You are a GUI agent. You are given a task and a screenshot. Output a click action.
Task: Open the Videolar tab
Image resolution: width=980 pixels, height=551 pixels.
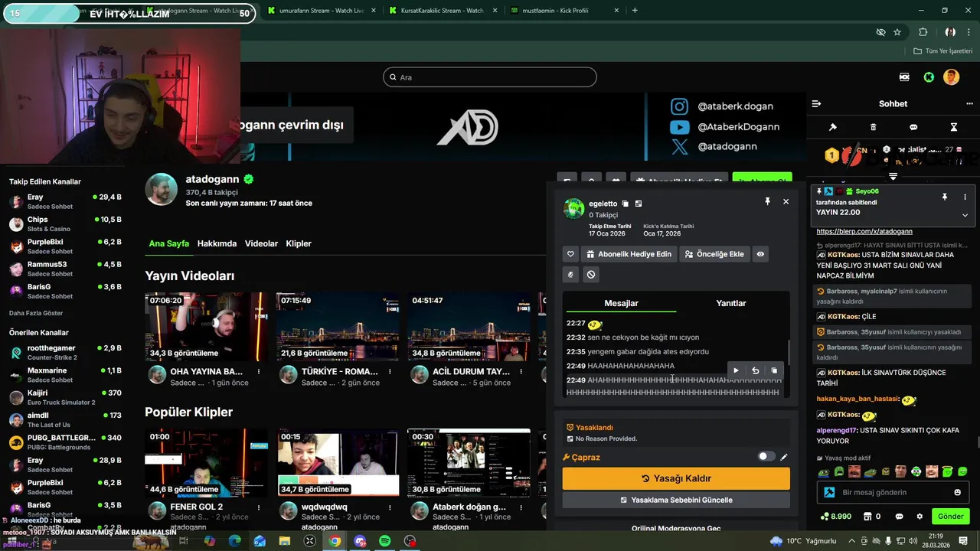point(261,243)
